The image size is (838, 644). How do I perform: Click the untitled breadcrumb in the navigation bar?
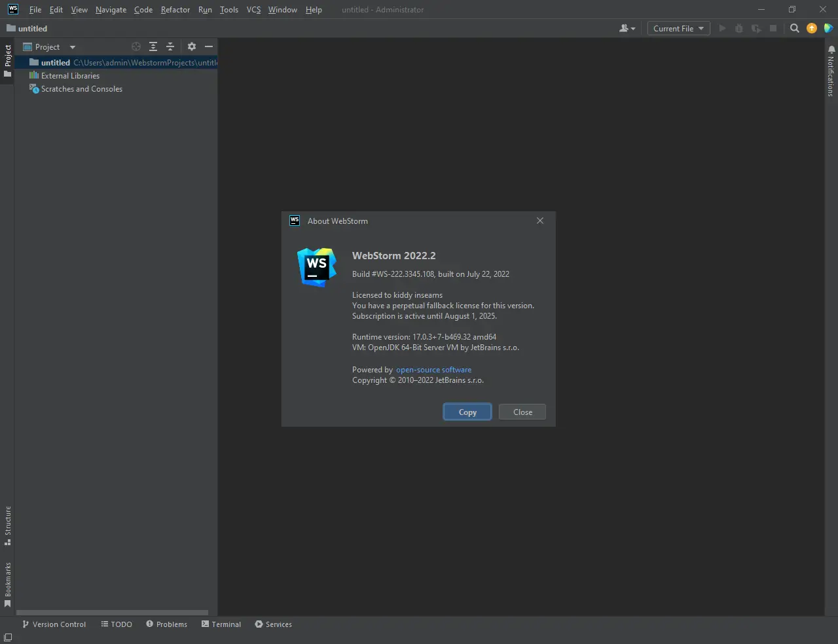(x=27, y=29)
